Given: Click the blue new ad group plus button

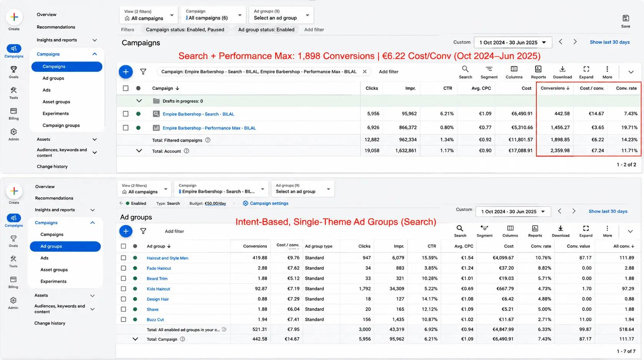Looking at the screenshot, I should tap(126, 231).
